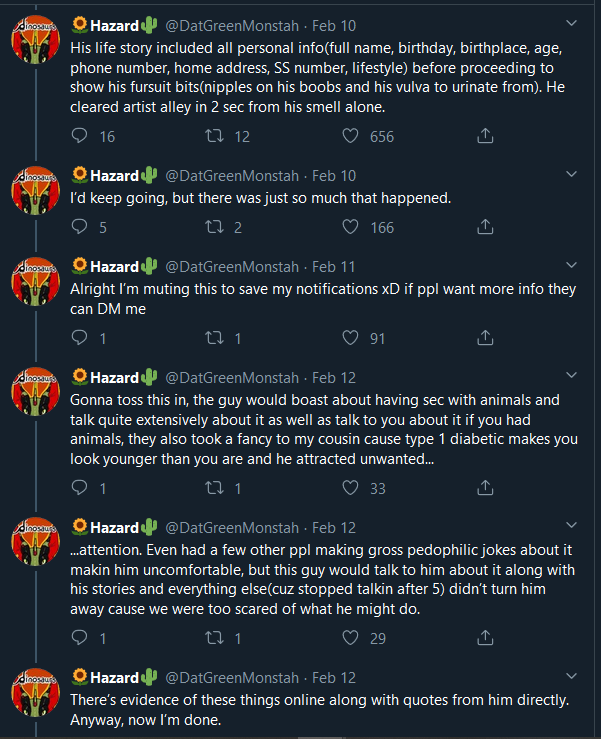Open the Feb 11 timestamp link

(x=333, y=267)
